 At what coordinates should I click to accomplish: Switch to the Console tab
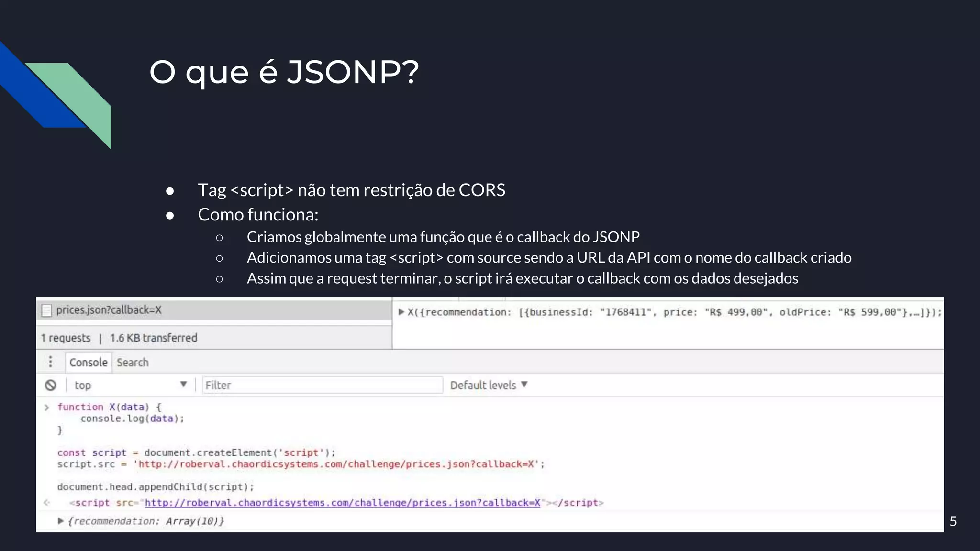pos(89,363)
